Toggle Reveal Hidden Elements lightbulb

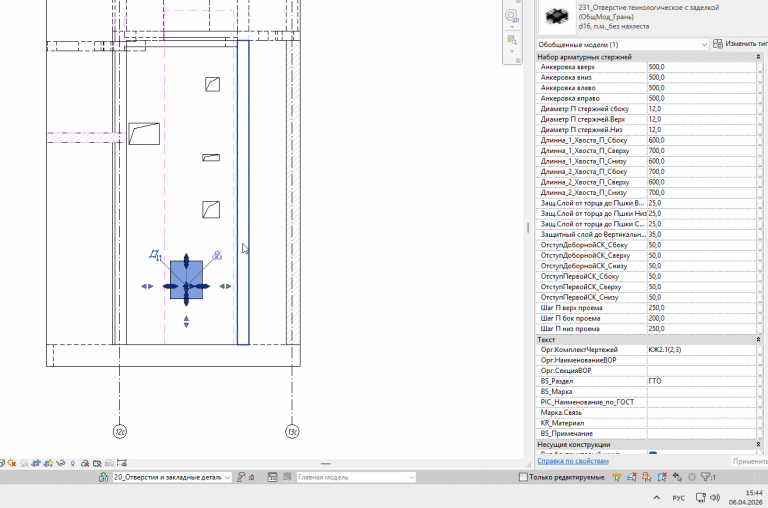pos(72,463)
